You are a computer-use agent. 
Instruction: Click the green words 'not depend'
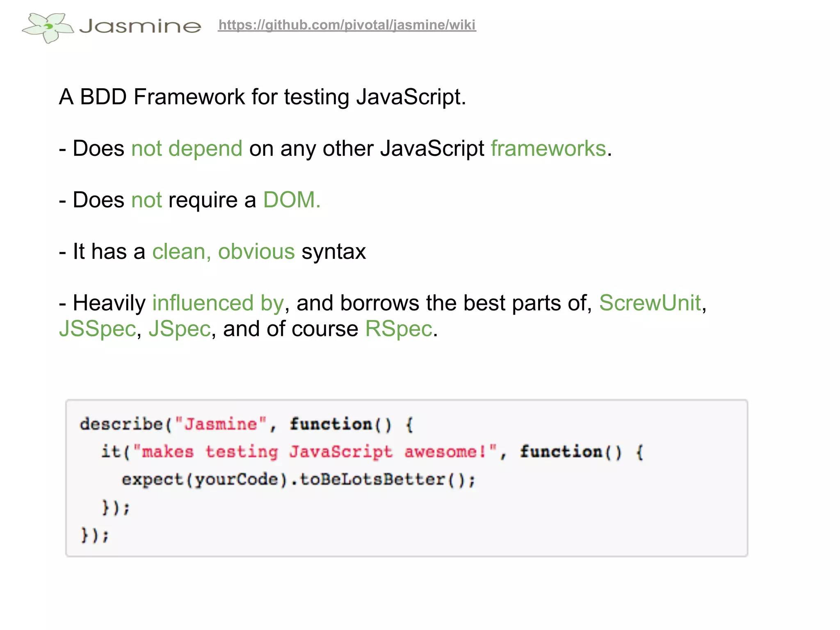pyautogui.click(x=187, y=148)
